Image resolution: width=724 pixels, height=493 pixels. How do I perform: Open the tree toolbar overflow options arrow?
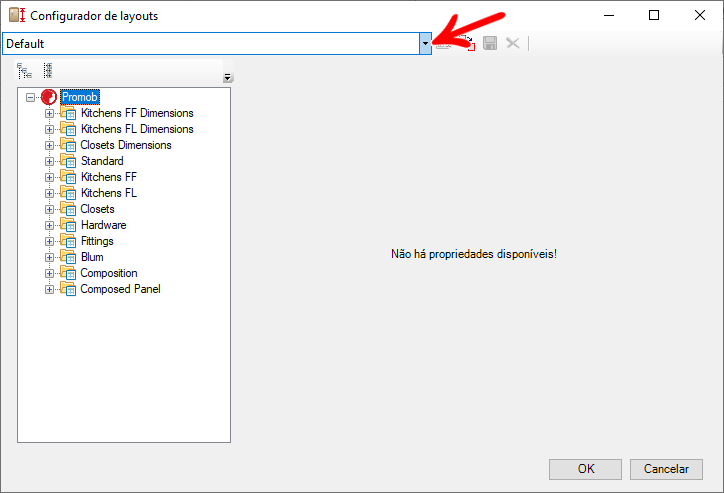227,78
